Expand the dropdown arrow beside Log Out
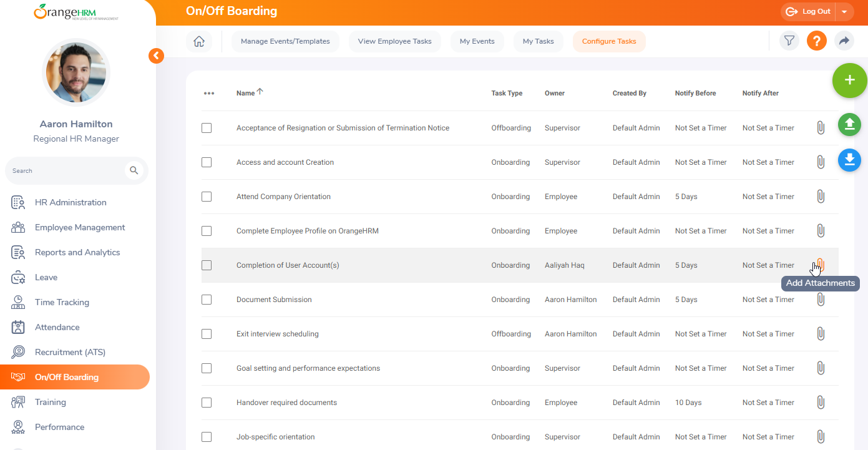 (x=844, y=11)
